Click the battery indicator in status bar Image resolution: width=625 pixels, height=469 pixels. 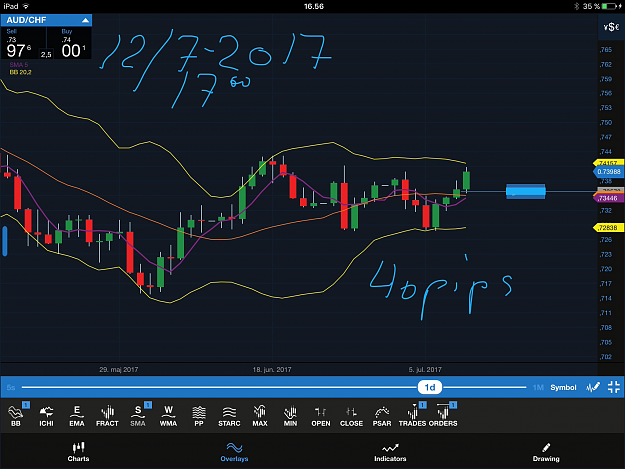[x=611, y=6]
